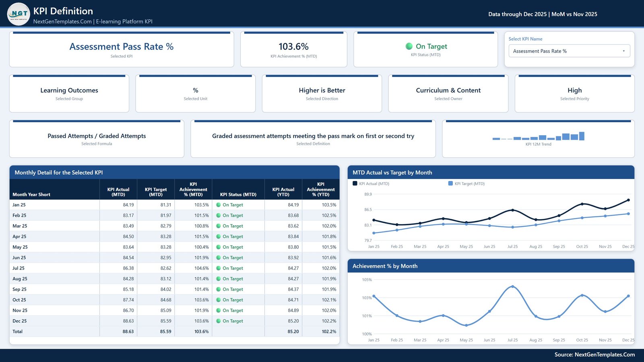Select the Jun 25 row label
Screen dimensions: 644x362
click(19, 258)
